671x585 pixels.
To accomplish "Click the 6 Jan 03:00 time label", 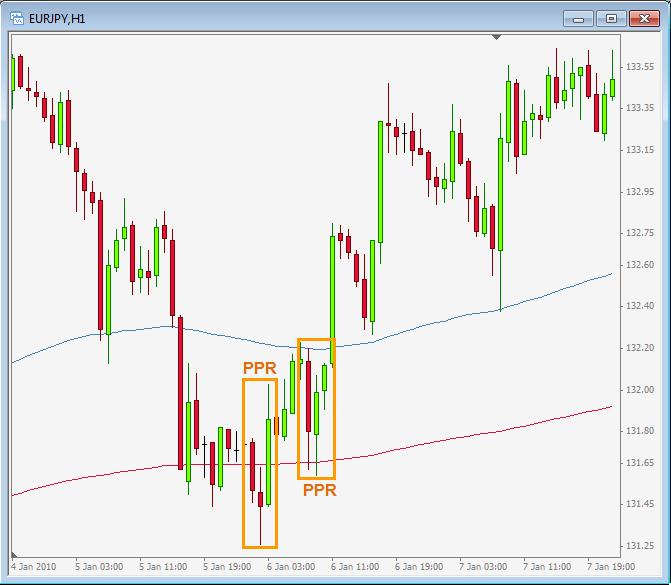I will click(291, 567).
